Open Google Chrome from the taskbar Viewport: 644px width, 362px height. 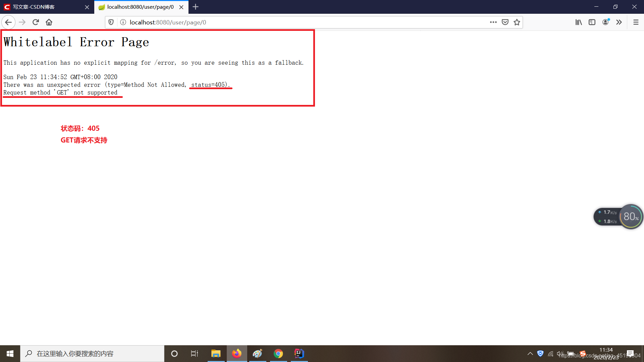(278, 354)
